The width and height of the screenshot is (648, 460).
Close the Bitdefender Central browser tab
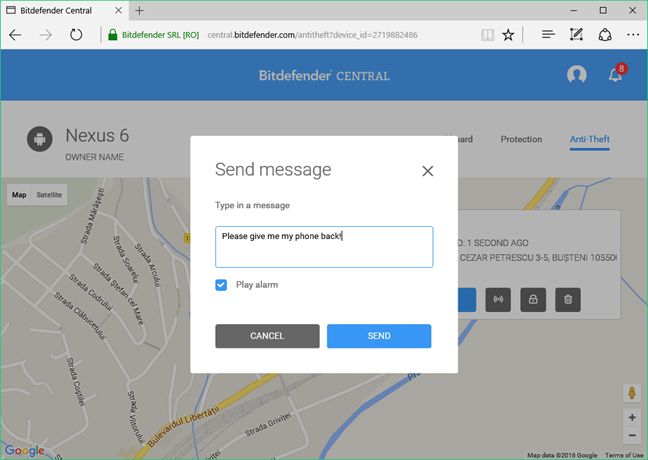tap(118, 10)
